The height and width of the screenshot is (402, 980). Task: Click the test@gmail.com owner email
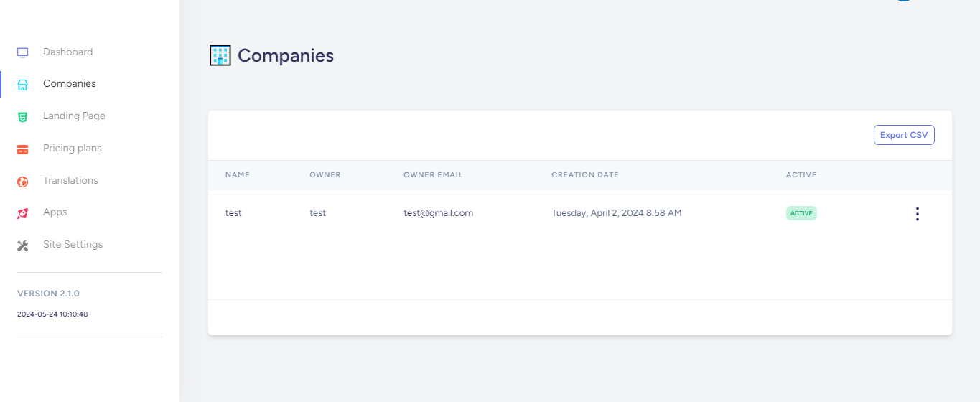[x=438, y=213]
